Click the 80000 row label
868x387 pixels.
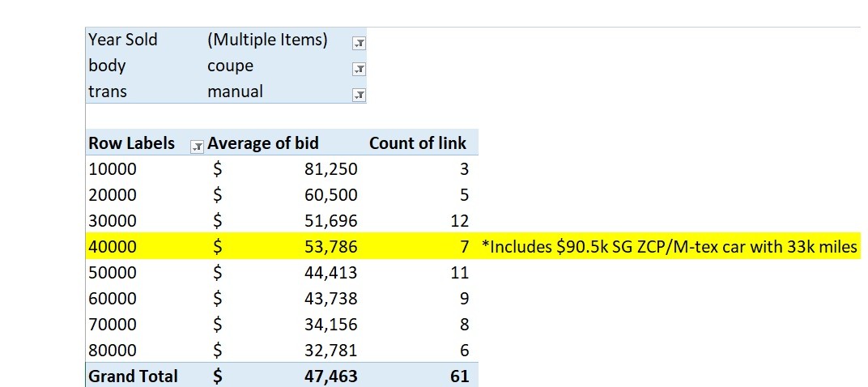tap(113, 351)
